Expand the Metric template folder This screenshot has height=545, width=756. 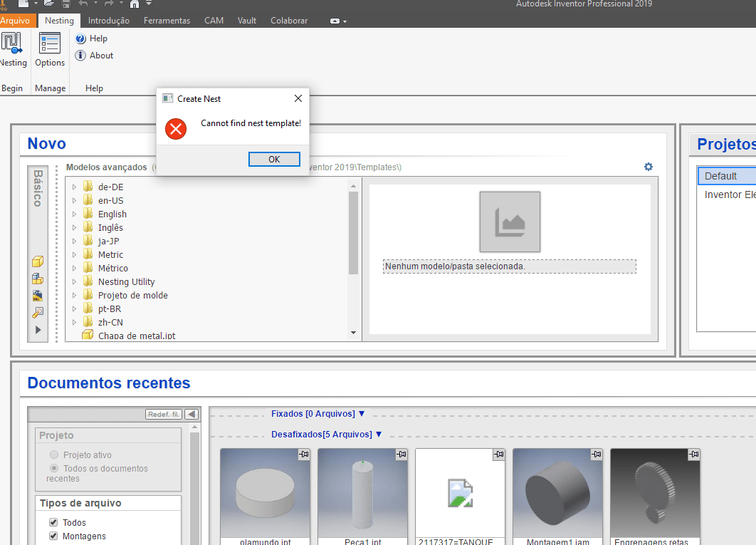(74, 254)
